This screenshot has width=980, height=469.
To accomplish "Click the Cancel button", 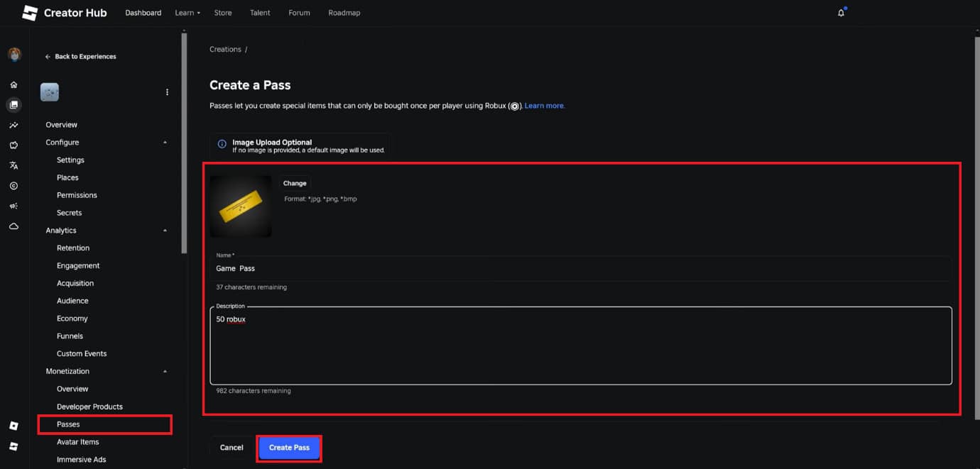I will (x=232, y=448).
